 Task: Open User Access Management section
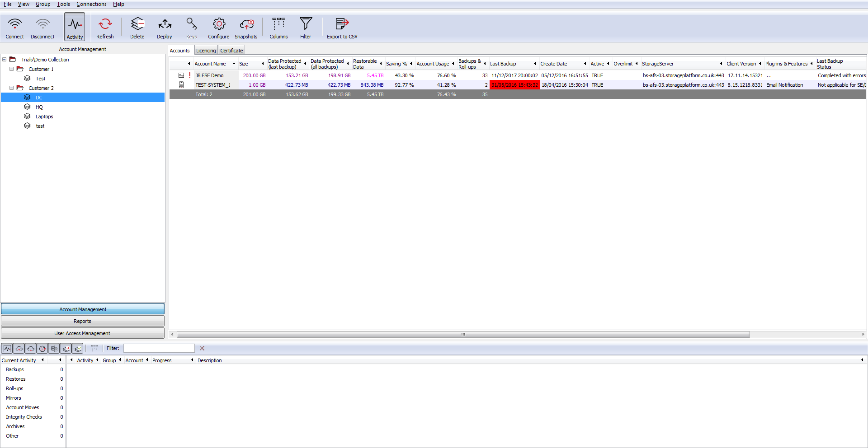coord(82,333)
